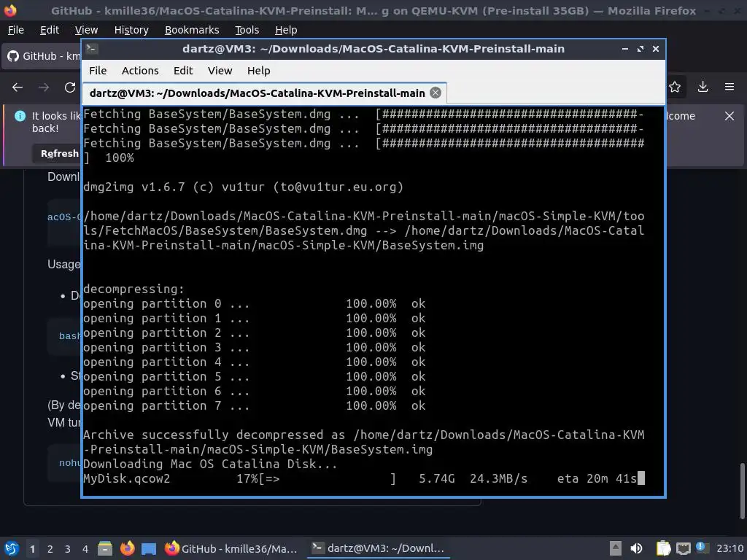Click MyDisk.qcow2 text in terminal
Viewport: 747px width, 560px height.
coord(126,478)
